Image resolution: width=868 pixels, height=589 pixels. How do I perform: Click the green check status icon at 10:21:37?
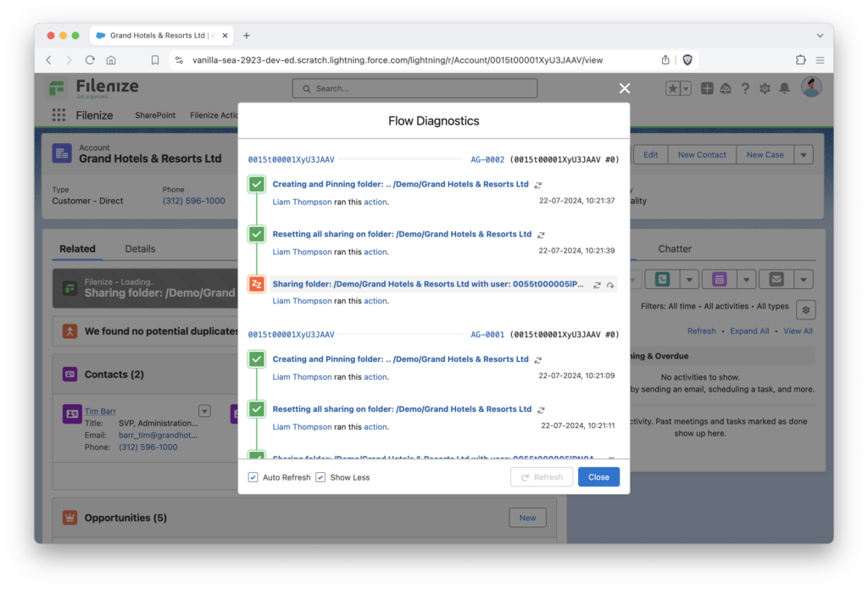[x=257, y=185]
